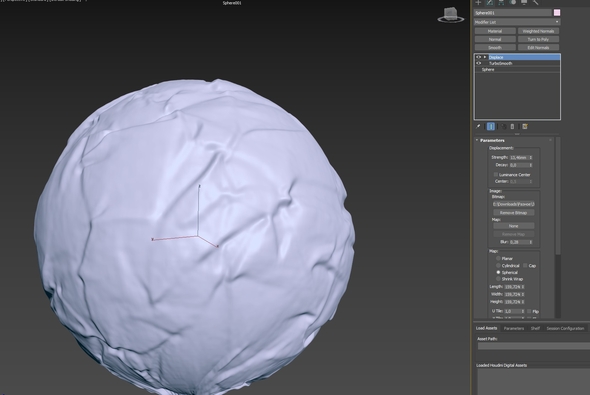Viewport: 590px width, 395px height.
Task: Expand the Displace modifier sub-objects arrow
Action: [x=485, y=57]
